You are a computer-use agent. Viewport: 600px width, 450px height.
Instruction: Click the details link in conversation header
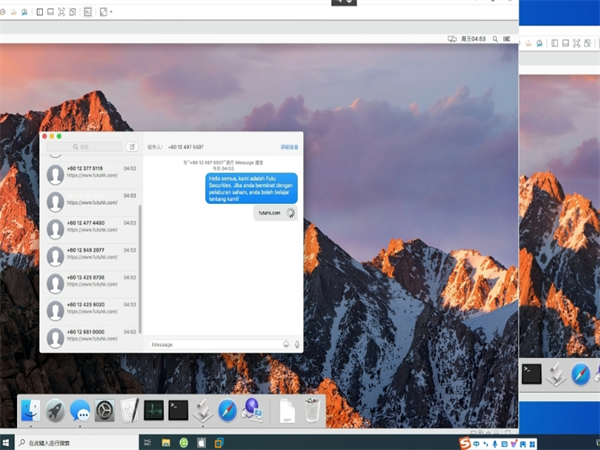tap(289, 146)
